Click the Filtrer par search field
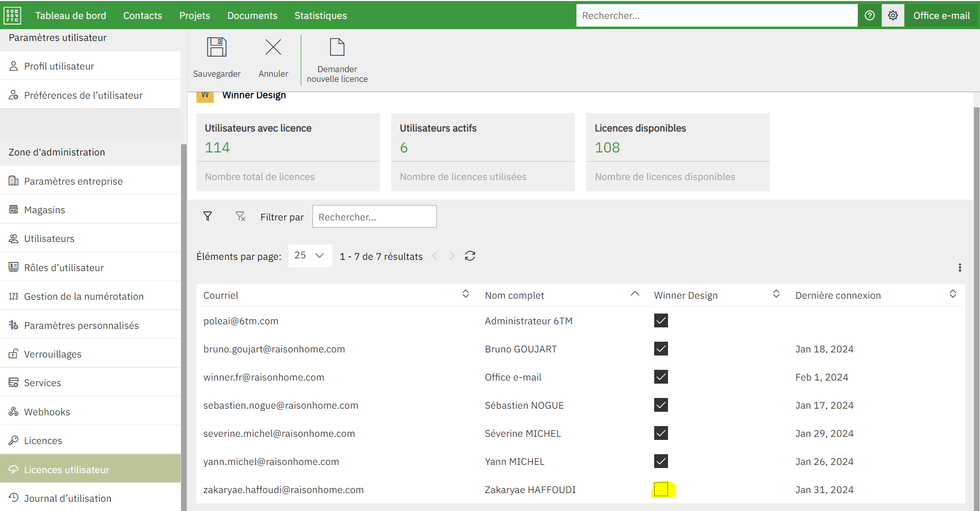This screenshot has height=511, width=980. point(374,217)
